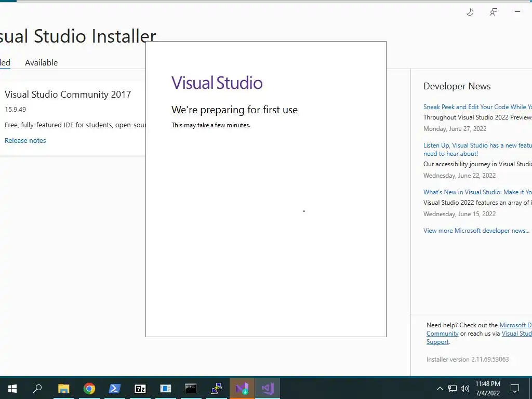This screenshot has height=399, width=532.
Task: Open the send feedback icon
Action: [494, 12]
